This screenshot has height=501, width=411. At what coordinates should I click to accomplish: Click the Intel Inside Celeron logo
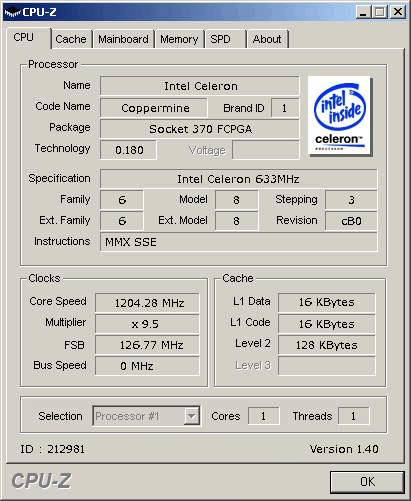tap(340, 116)
